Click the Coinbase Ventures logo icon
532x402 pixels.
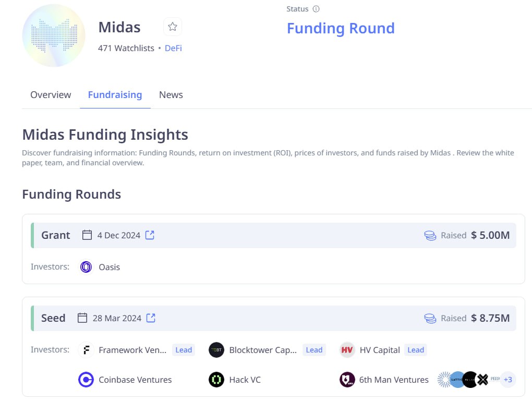86,380
